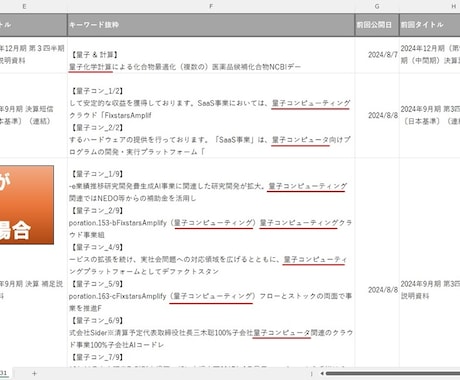Select the sheet tab labeled 31
The image size is (460, 380).
pos(4,373)
